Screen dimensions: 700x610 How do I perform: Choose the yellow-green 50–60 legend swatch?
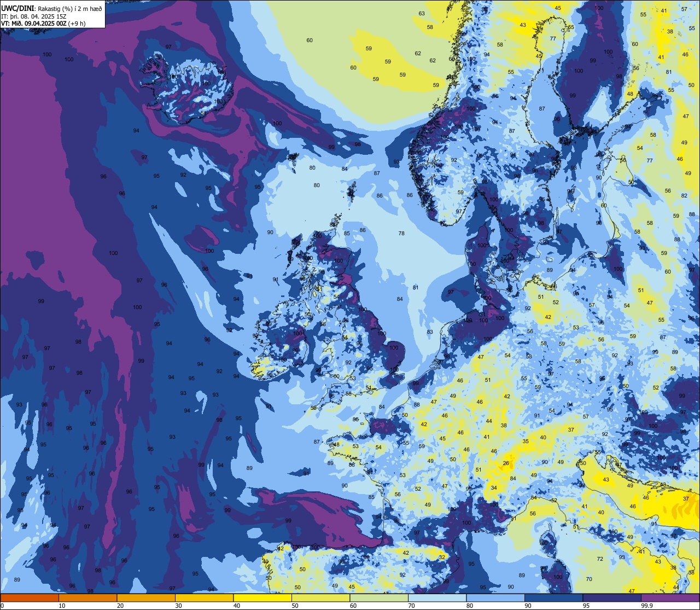pyautogui.click(x=320, y=597)
